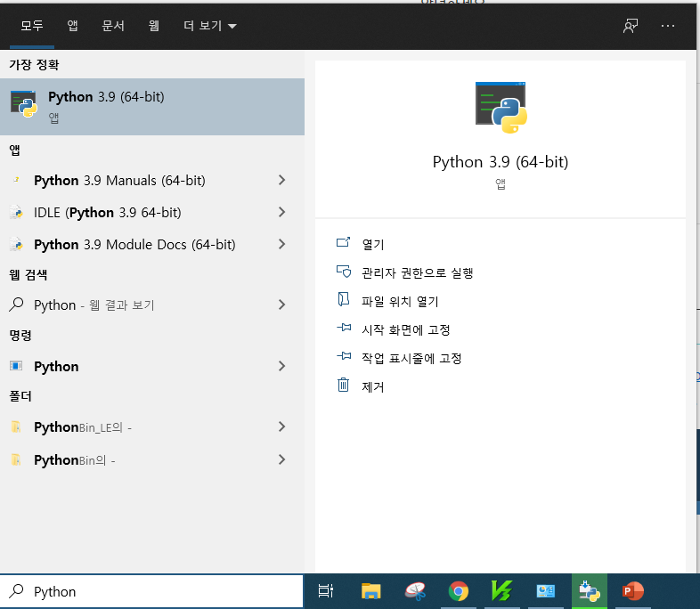Click the Python 3.9 (64-bit) preview title

click(501, 162)
